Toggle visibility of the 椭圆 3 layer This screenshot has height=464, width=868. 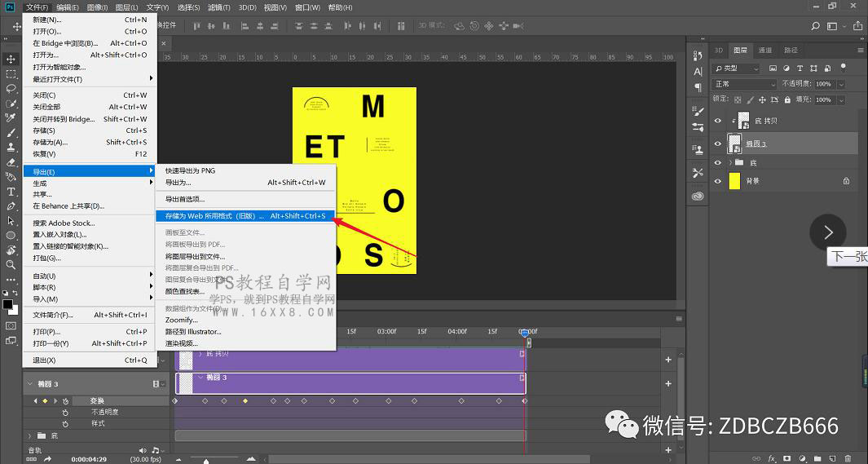(x=718, y=144)
